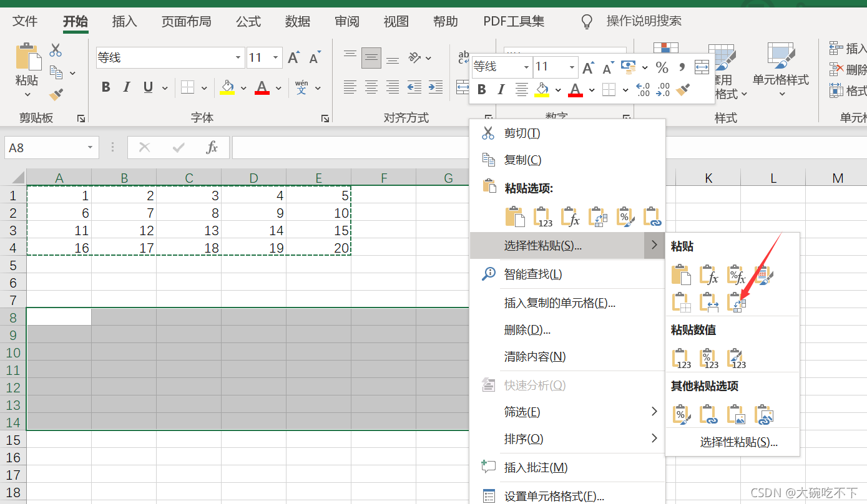
Task: Click values-only paste under 粘贴数值
Action: pos(681,359)
